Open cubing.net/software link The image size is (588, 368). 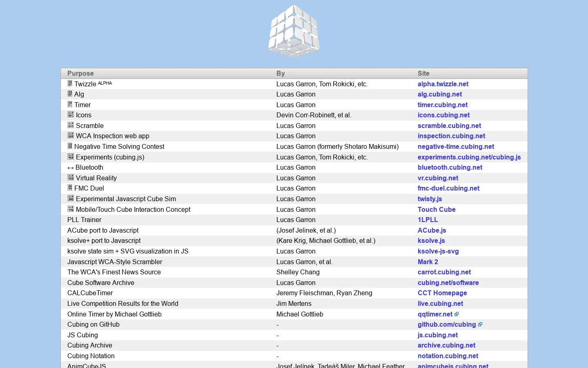tap(448, 283)
